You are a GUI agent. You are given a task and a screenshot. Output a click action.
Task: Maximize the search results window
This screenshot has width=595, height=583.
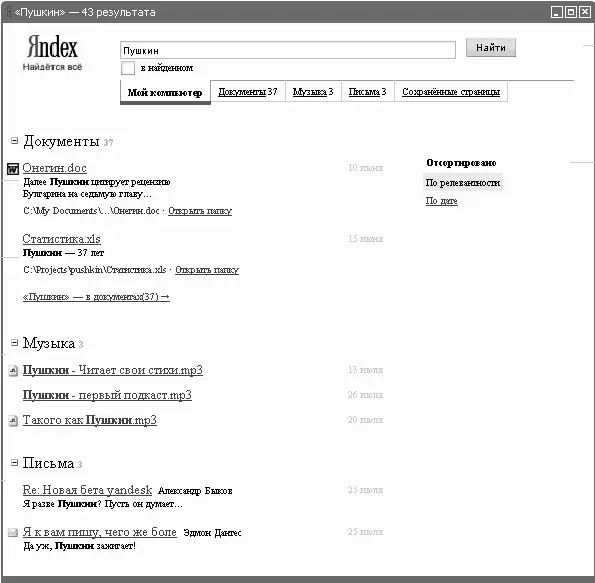click(x=571, y=12)
